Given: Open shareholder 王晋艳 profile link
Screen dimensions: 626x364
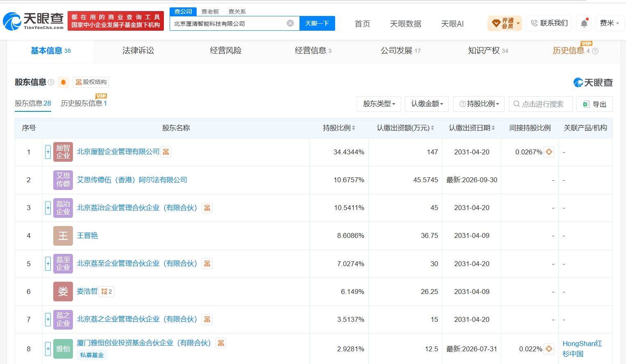Looking at the screenshot, I should tap(87, 235).
